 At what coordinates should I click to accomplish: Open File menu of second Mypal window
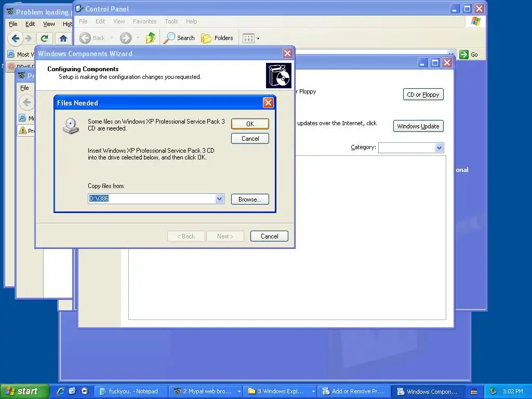click(24, 88)
